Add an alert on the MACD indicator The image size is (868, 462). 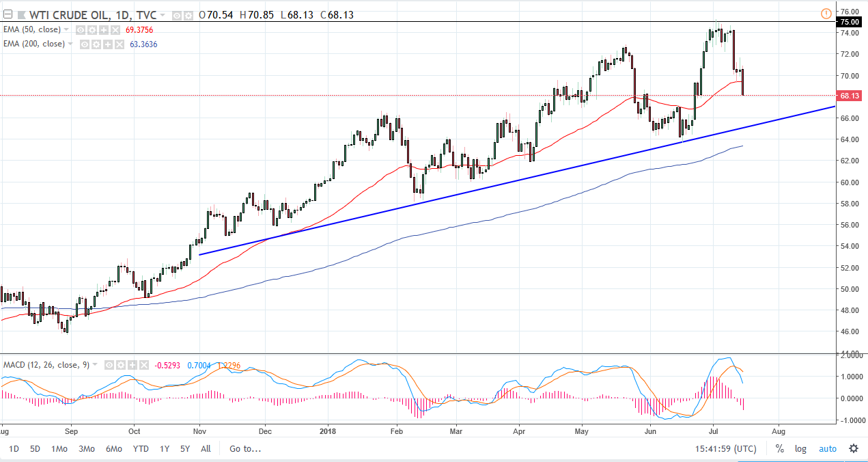[132, 365]
